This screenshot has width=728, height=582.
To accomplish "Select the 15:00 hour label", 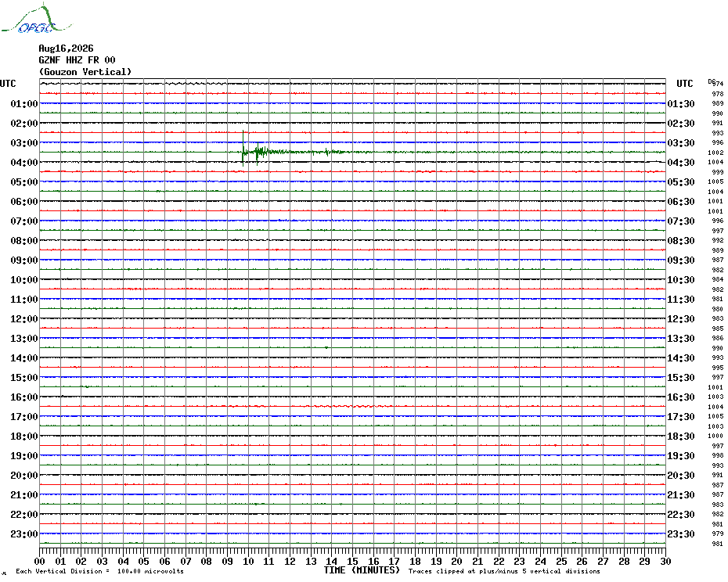I will 24,377.
